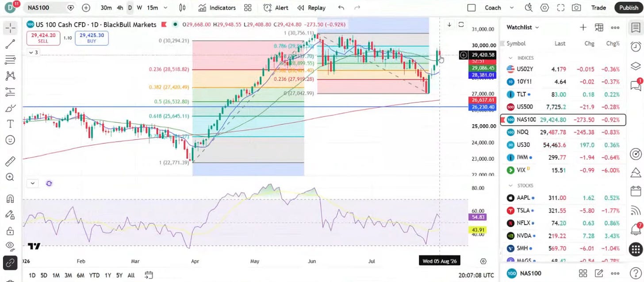Click the pane maximize icon atop the chart
The height and width of the screenshot is (282, 644).
click(461, 25)
